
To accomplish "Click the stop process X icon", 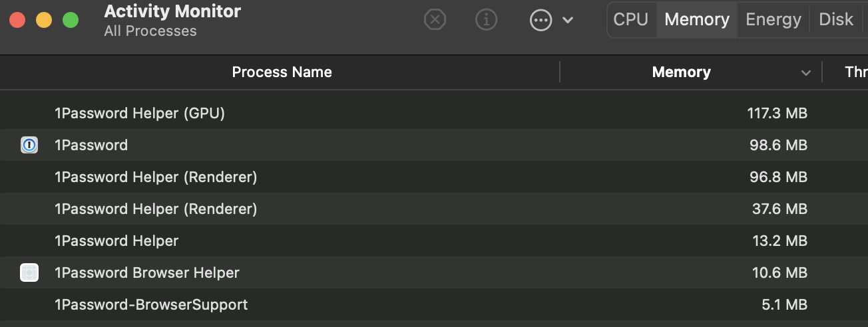I will (435, 20).
